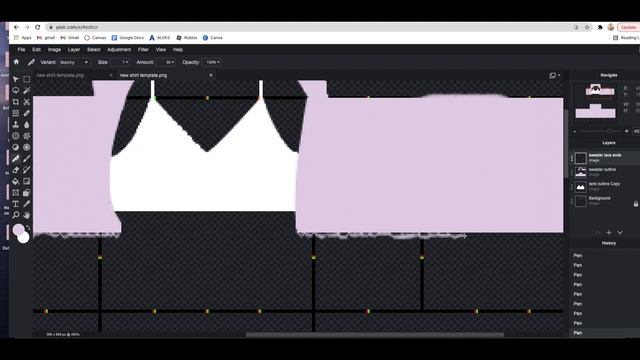Open the window arrangement dropdown above canvas
Viewport: 640px width, 360px height.
(x=554, y=75)
